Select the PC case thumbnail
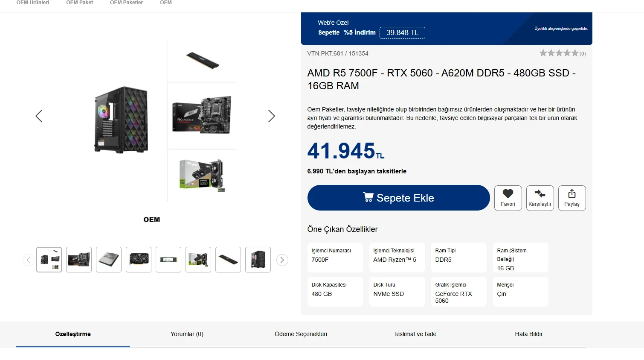 coord(258,260)
